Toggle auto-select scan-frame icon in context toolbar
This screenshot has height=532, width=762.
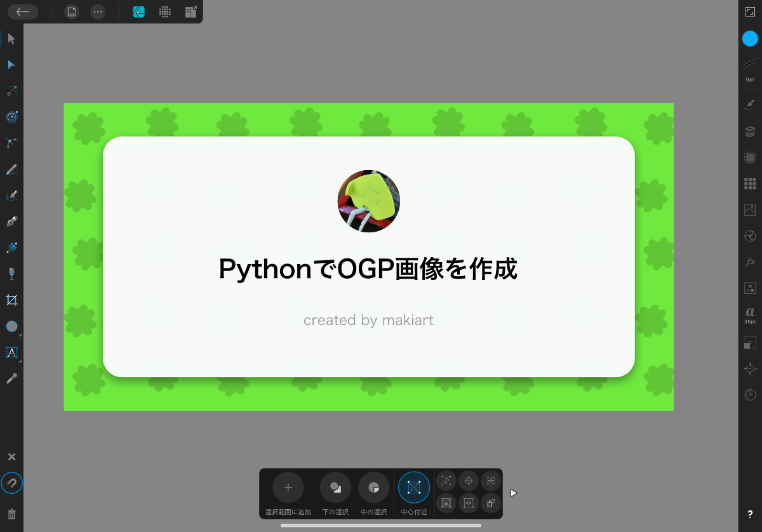[446, 481]
